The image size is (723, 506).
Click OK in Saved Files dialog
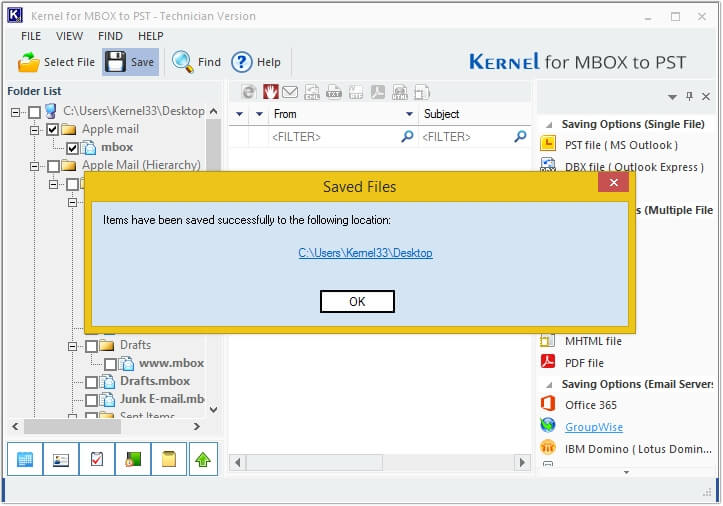[x=357, y=301]
